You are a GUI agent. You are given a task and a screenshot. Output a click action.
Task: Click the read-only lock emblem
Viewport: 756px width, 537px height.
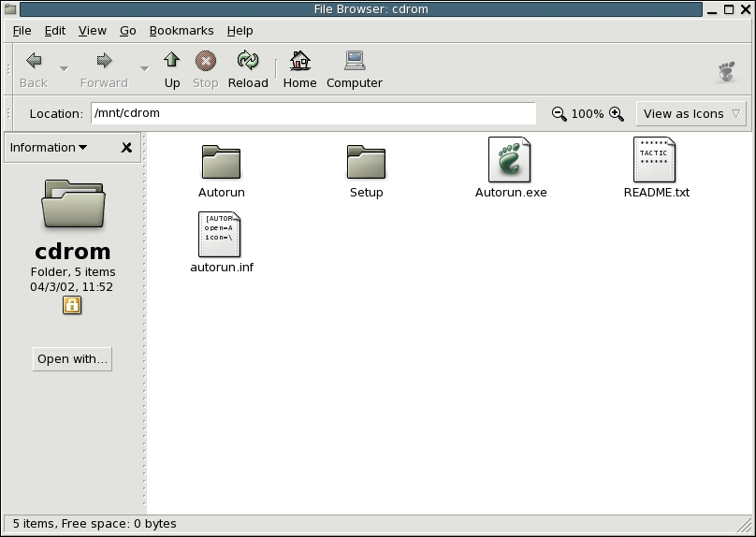click(72, 305)
